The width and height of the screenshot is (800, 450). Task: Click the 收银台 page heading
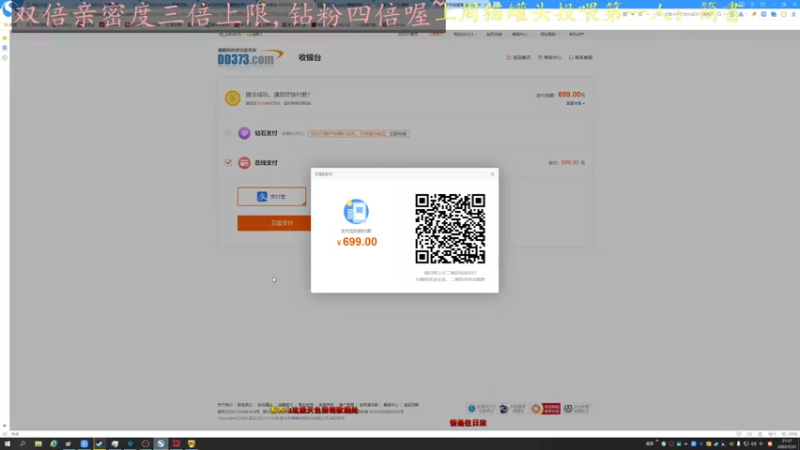click(x=310, y=58)
